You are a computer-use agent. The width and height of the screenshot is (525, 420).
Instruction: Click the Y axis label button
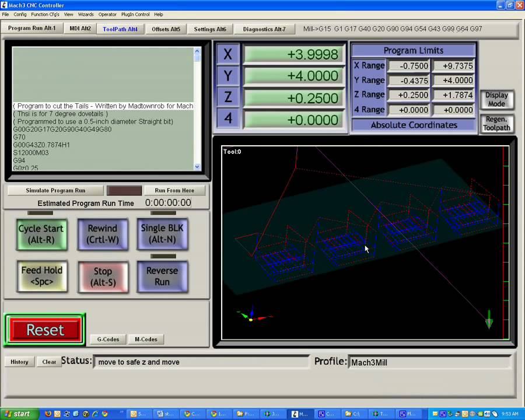[x=228, y=75]
